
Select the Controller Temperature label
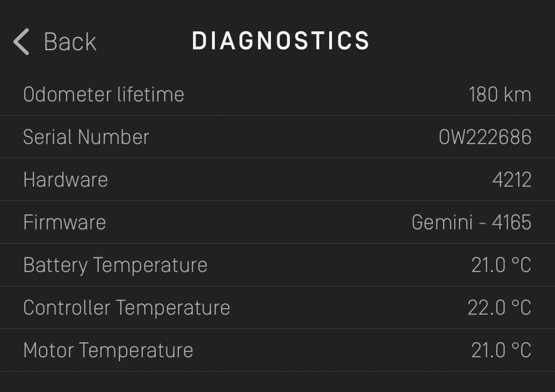(x=127, y=307)
